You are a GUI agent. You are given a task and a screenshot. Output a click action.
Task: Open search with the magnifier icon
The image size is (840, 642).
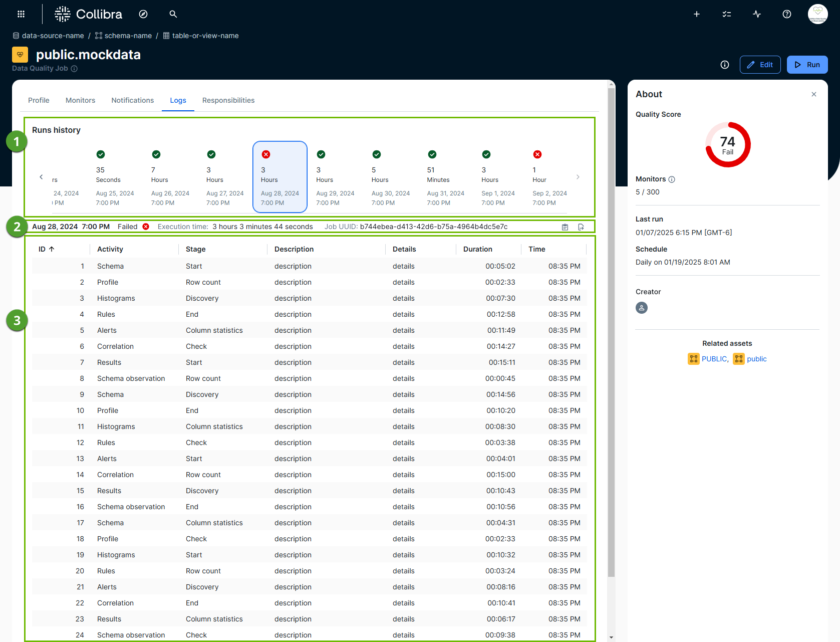(173, 14)
